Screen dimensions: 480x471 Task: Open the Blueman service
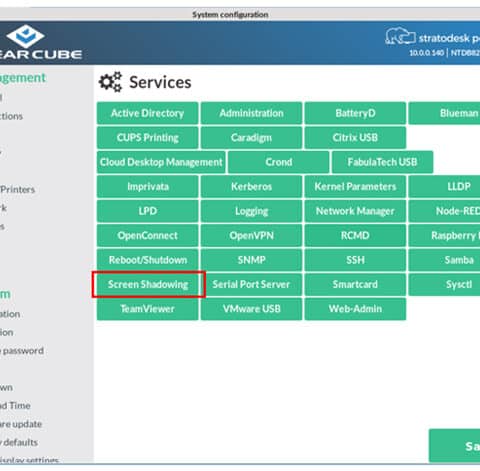click(445, 113)
